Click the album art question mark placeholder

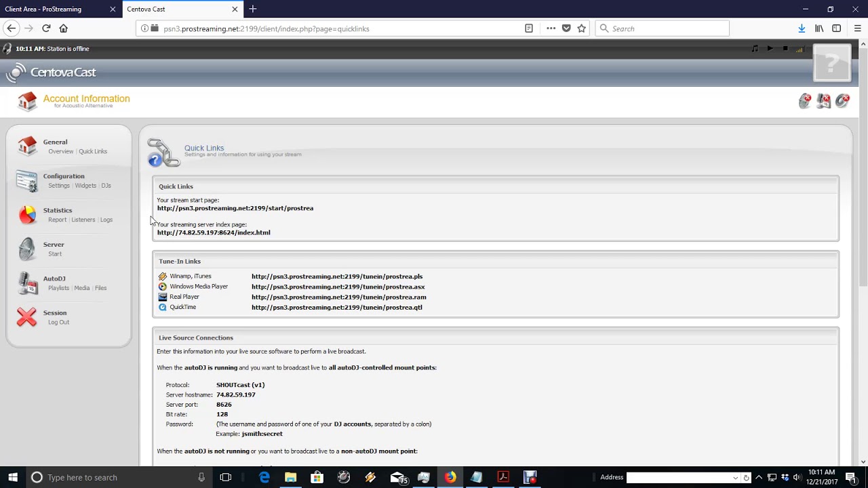pos(832,62)
